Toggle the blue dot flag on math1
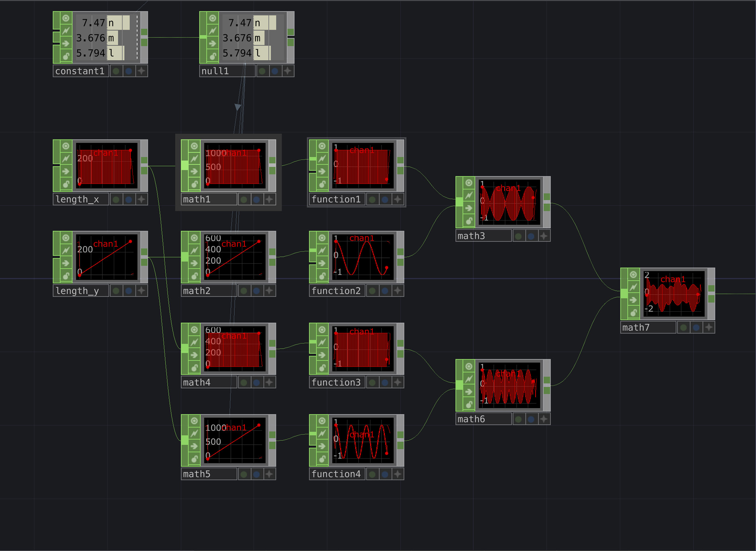Image resolution: width=756 pixels, height=551 pixels. 257,199
